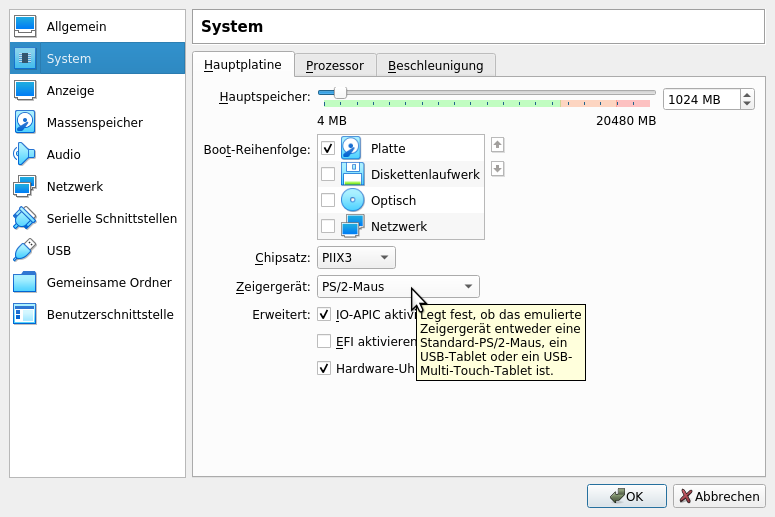Viewport: 775px width, 517px height.
Task: Open the Netzwerk settings icon
Action: 25,186
